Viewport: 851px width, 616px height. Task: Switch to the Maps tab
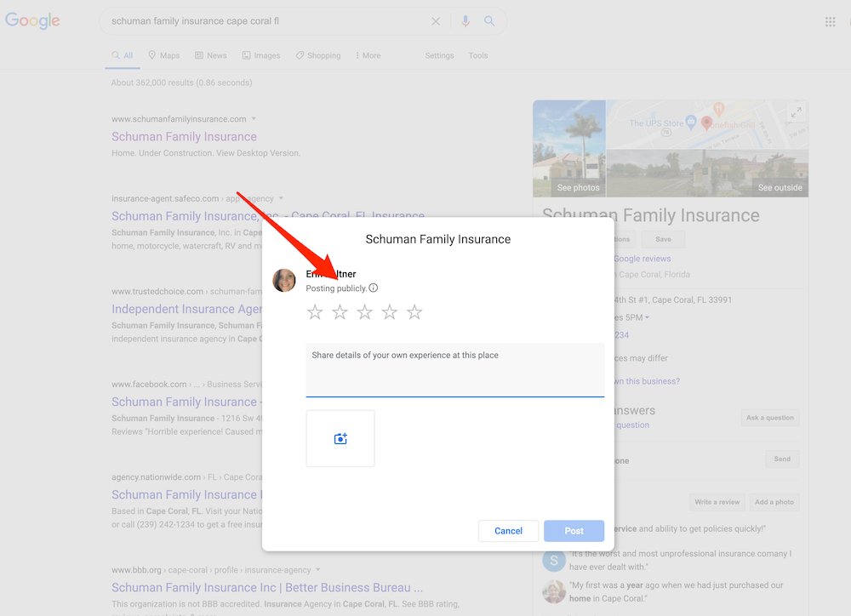[x=164, y=55]
